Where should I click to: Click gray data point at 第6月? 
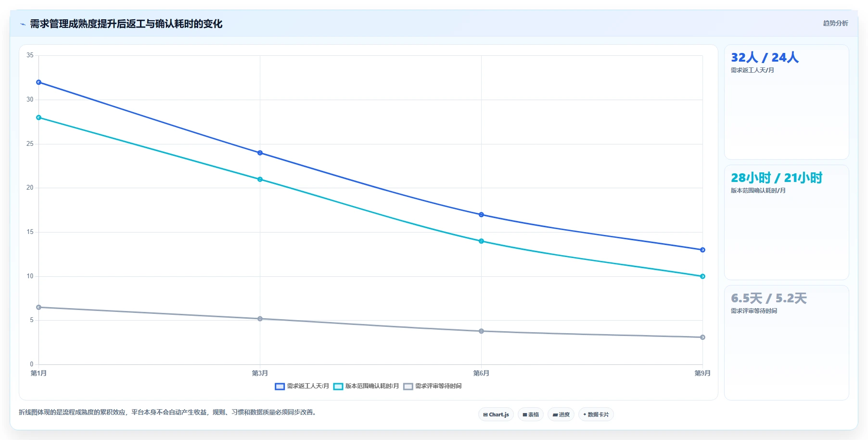click(481, 331)
